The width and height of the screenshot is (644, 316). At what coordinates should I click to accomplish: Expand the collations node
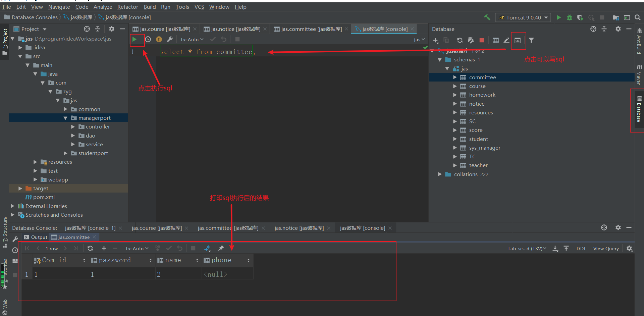pos(440,174)
